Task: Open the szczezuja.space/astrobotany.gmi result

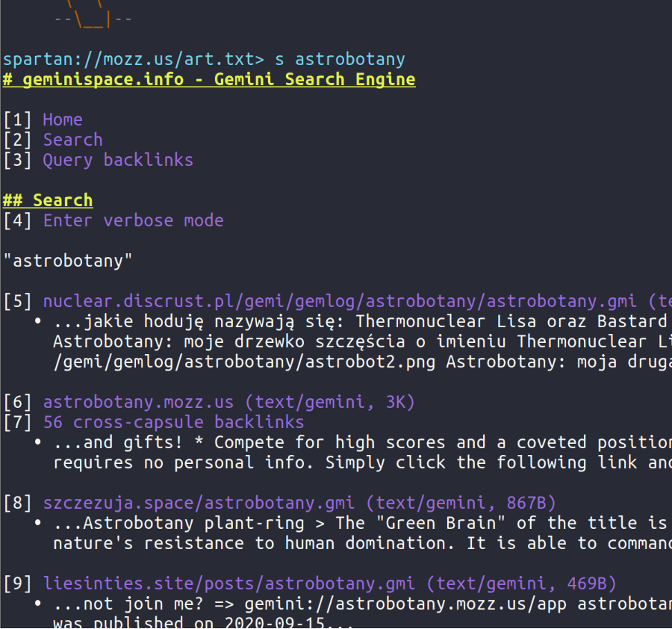Action: coord(299,503)
